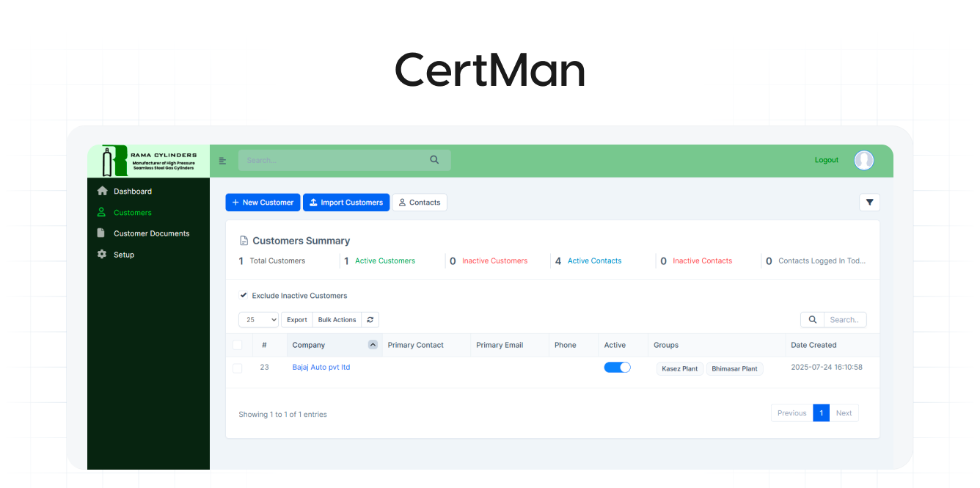Go to Customer Documents in sidebar
Image resolution: width=980 pixels, height=488 pixels.
(x=151, y=233)
